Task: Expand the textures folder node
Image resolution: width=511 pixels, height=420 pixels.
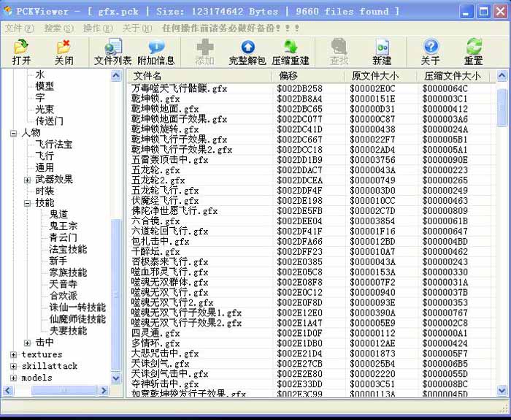Action: [x=14, y=355]
